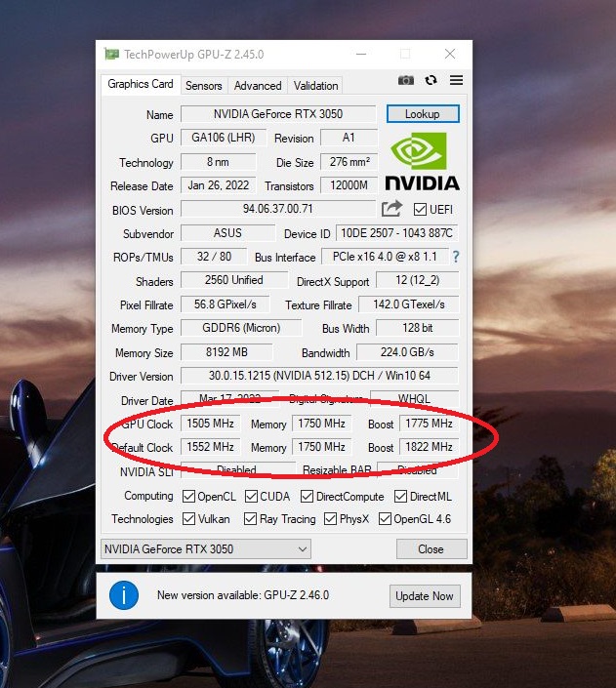Click the Transistors 12000M field
616x688 pixels.
349,185
